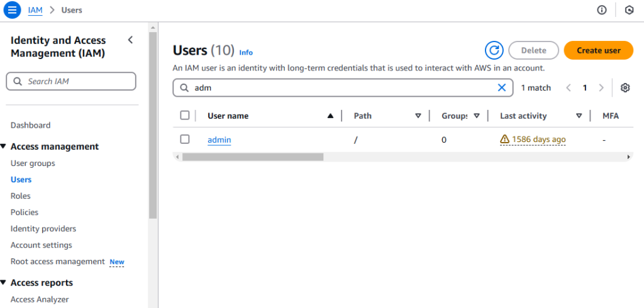The height and width of the screenshot is (308, 644).
Task: Click the warning icon beside 1586 days ago
Action: click(x=505, y=140)
